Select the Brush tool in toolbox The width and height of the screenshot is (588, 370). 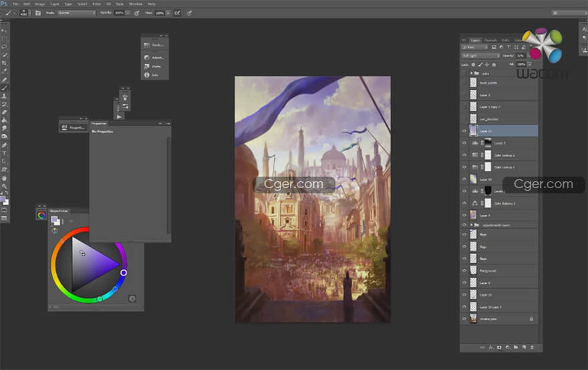(x=4, y=88)
